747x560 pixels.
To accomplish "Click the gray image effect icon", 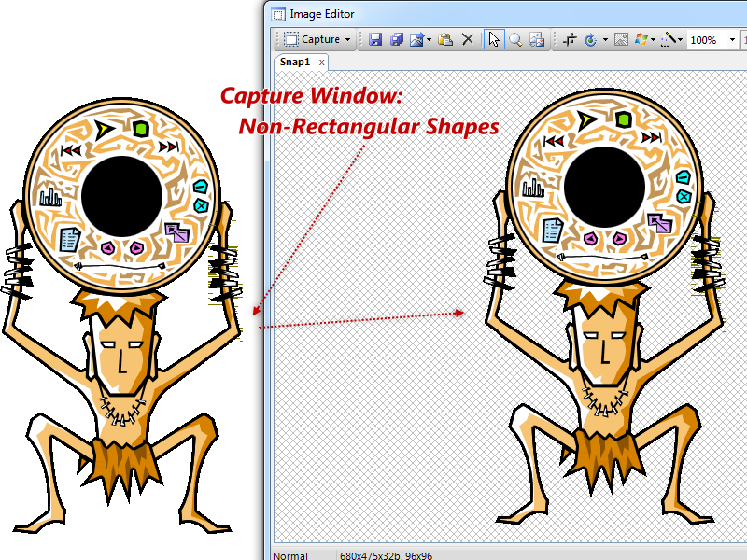I will click(621, 39).
